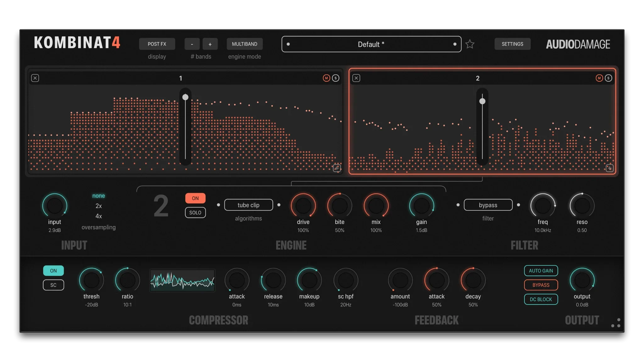Remove band 2 using its X icon
Viewport: 644px width, 362px height.
point(356,78)
